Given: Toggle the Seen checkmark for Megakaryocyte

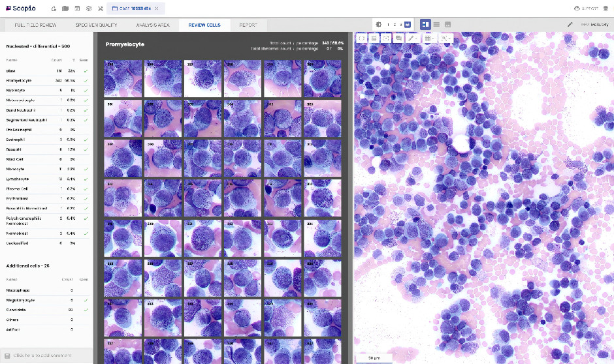Looking at the screenshot, I should 86,300.
